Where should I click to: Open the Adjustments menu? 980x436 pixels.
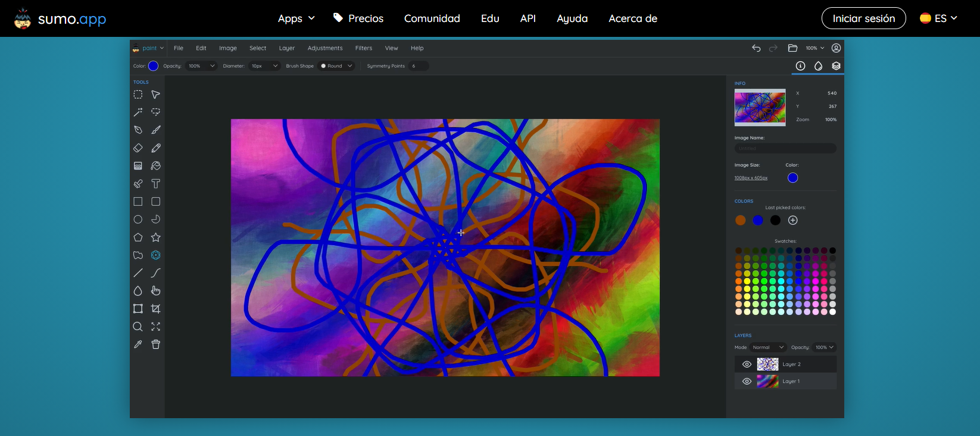pyautogui.click(x=325, y=48)
